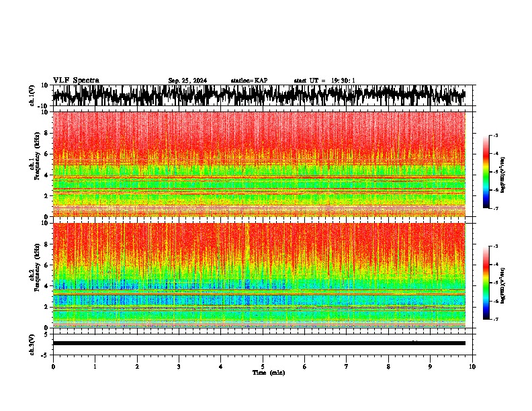Click time axis tick label "7"
The height and width of the screenshot is (411, 532).
[347, 367]
